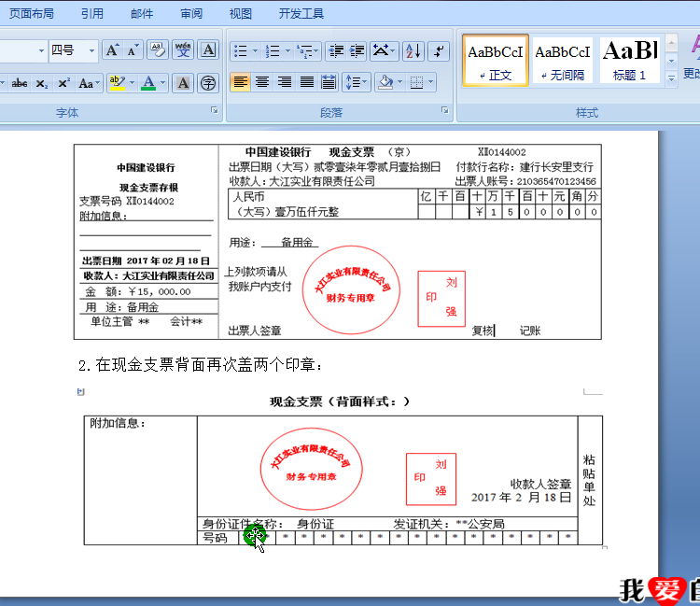Open the Shading dropdown arrow
The height and width of the screenshot is (606, 700).
[x=400, y=82]
